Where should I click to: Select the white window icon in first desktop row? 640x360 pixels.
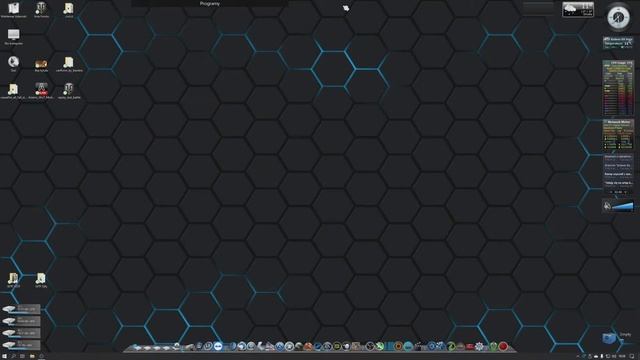click(13, 8)
